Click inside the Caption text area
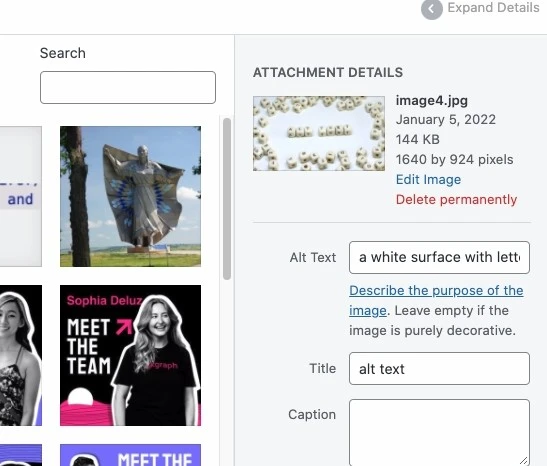Viewport: 547px width, 466px height. point(439,433)
